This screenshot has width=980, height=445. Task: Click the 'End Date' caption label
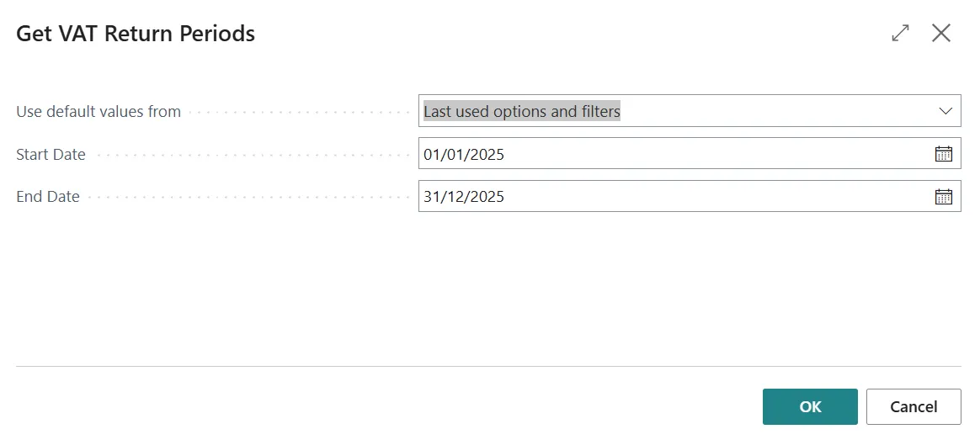48,197
